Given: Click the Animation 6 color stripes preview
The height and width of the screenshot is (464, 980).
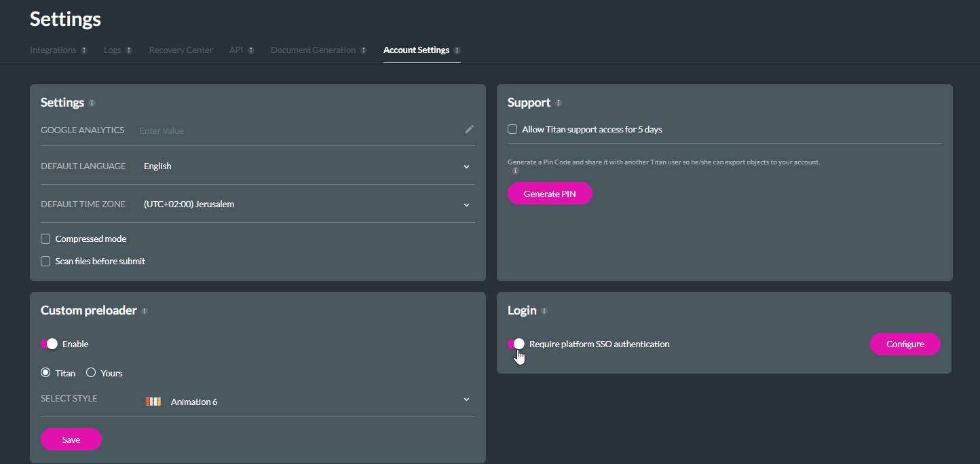Looking at the screenshot, I should tap(153, 401).
